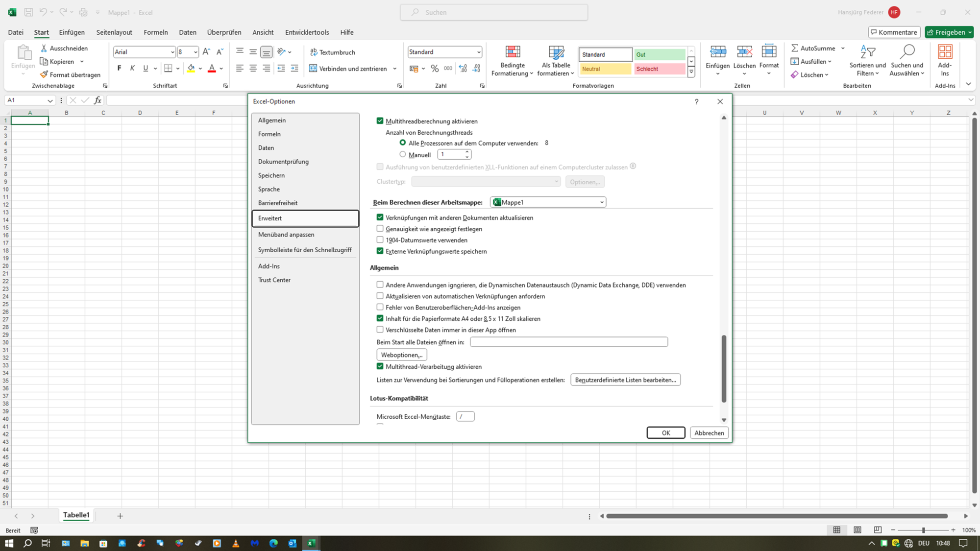Click the Weboptionen... button
Image resolution: width=980 pixels, height=551 pixels.
402,355
